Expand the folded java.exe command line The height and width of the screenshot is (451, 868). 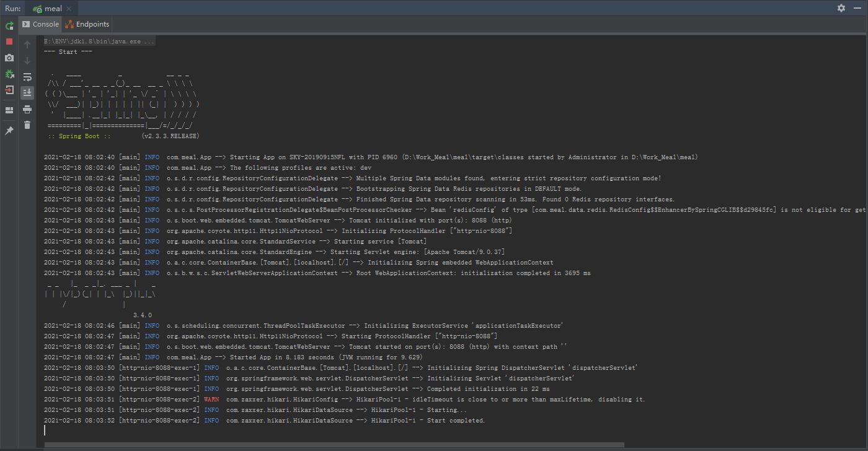(99, 42)
